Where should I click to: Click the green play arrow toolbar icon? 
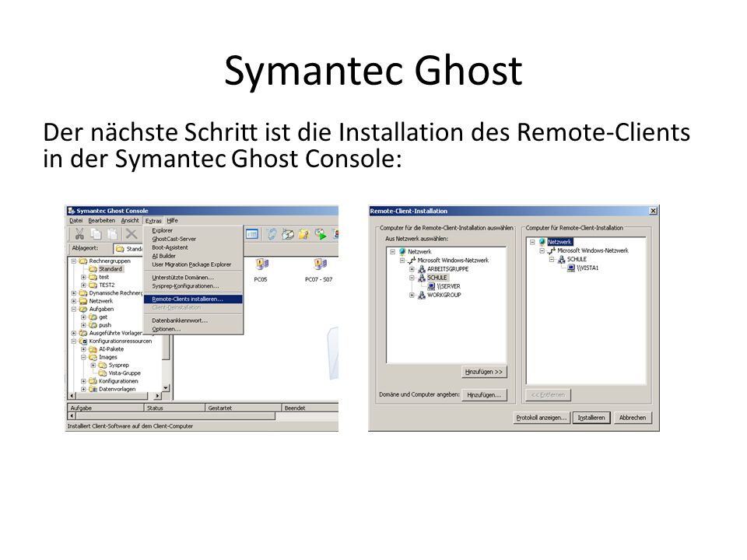tap(321, 234)
